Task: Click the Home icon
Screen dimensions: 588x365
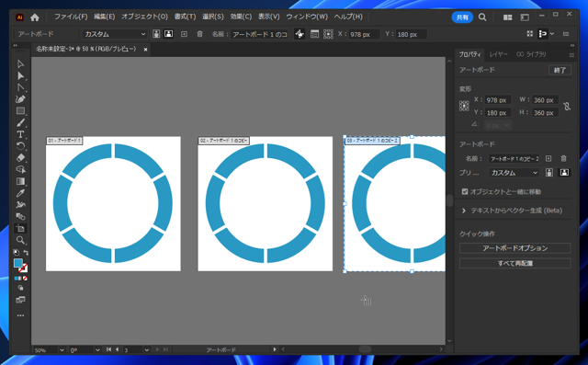Action: pyautogui.click(x=35, y=17)
